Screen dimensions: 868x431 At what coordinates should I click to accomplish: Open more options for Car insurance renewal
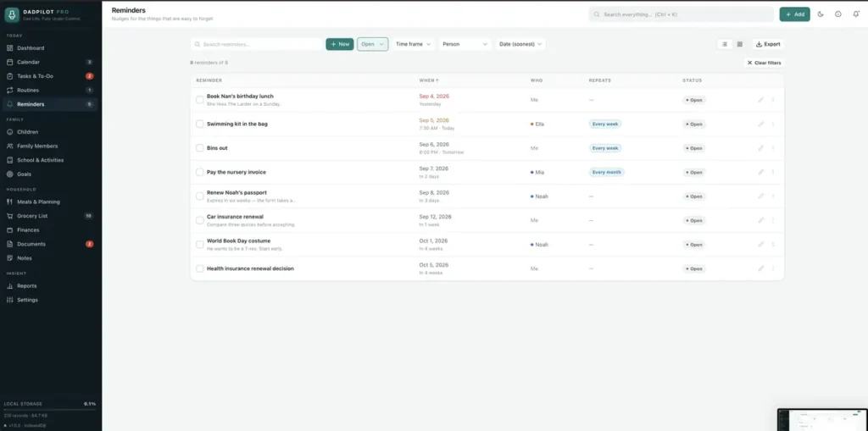tap(773, 220)
